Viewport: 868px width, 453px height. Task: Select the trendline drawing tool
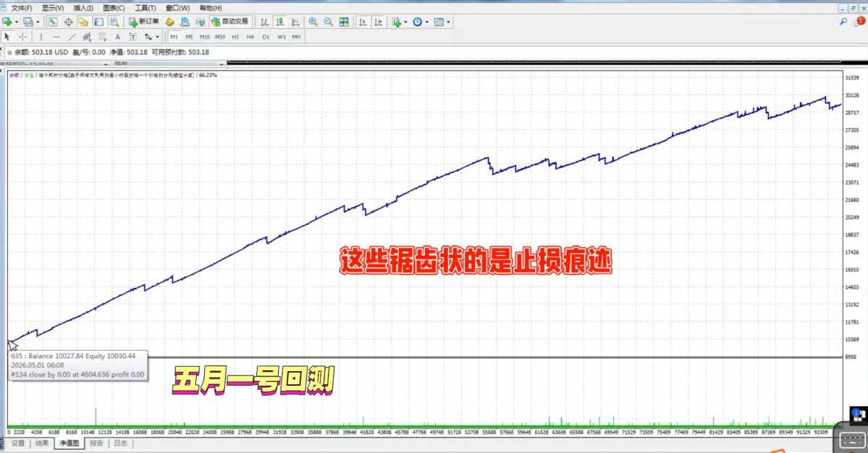[x=72, y=37]
